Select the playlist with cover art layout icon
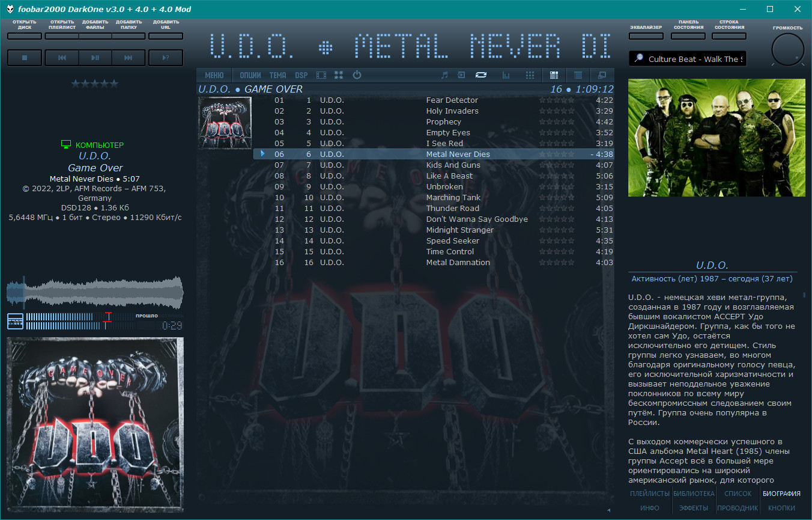The height and width of the screenshot is (520, 812). [554, 75]
